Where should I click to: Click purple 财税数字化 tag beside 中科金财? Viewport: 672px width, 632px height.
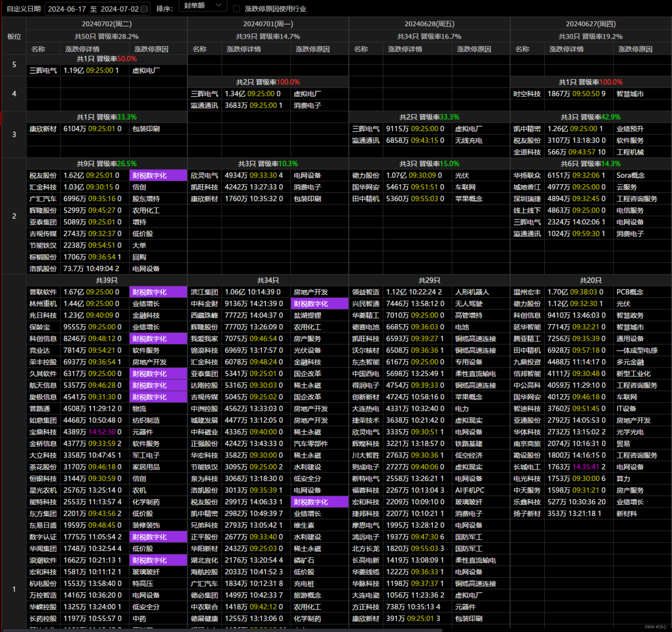click(319, 304)
